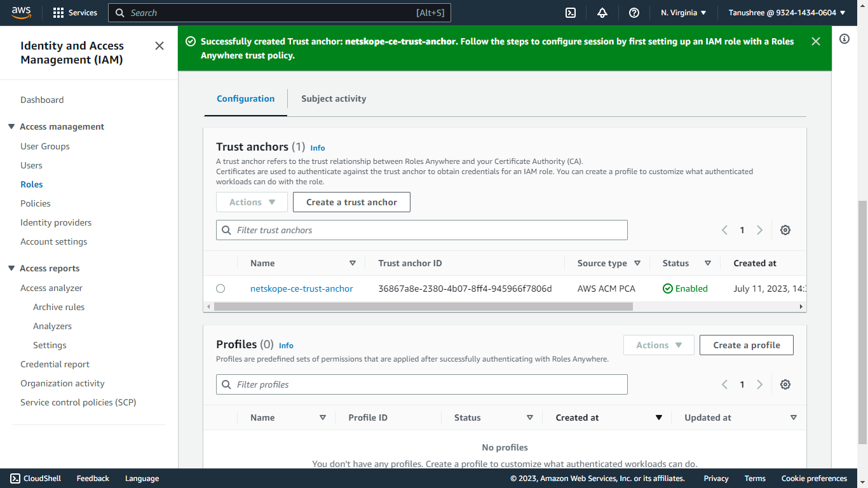This screenshot has width=868, height=488.
Task: Open Cookie preferences in footer
Action: [814, 478]
